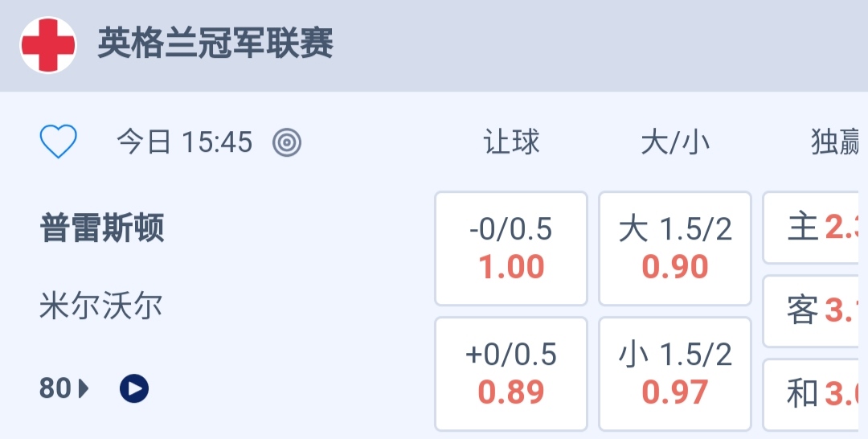Open the 米尔沃尔 team name
Screen dimensions: 868x439
pos(101,306)
